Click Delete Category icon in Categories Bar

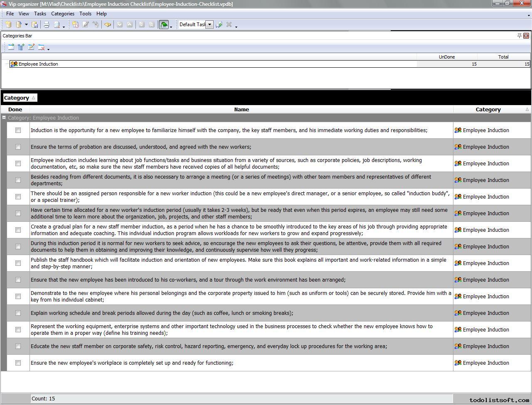(41, 47)
